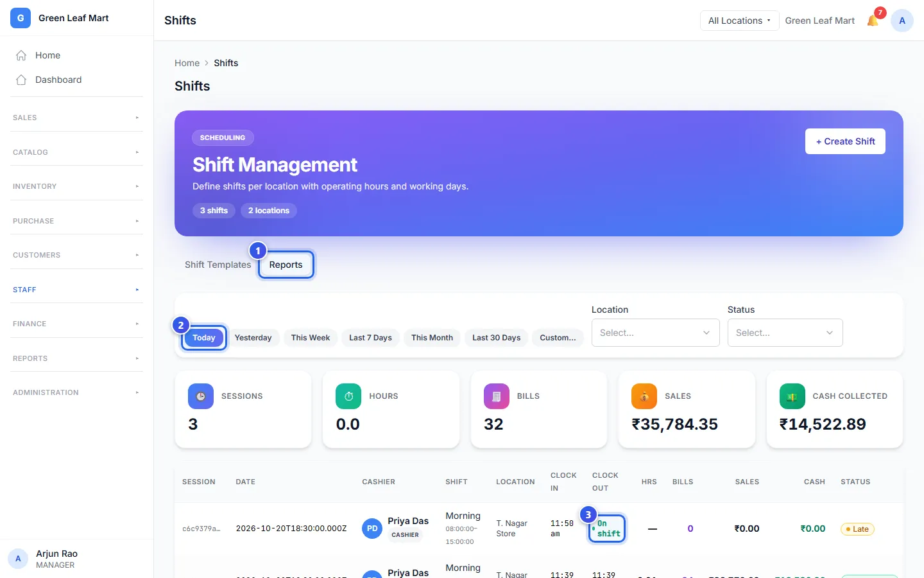This screenshot has width=924, height=578.
Task: Click the Bills receipt icon
Action: tap(497, 396)
